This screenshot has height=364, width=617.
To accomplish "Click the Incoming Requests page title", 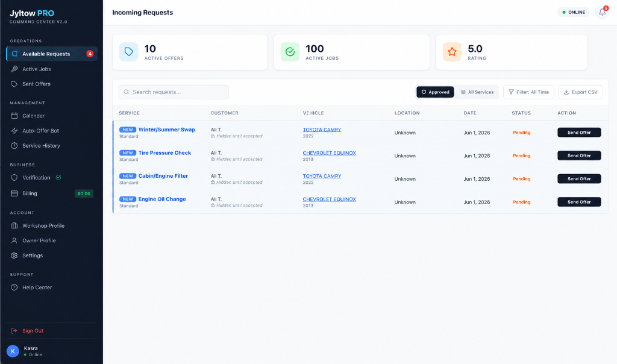I will pyautogui.click(x=142, y=13).
